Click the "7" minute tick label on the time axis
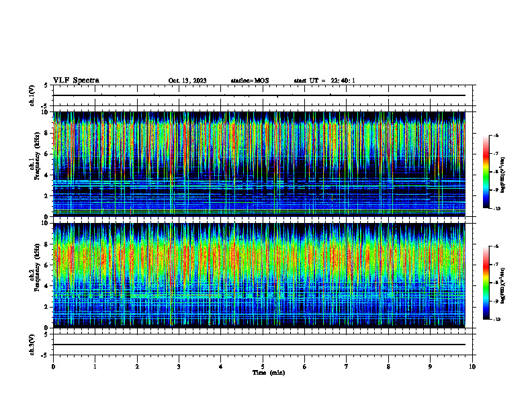 click(x=347, y=367)
